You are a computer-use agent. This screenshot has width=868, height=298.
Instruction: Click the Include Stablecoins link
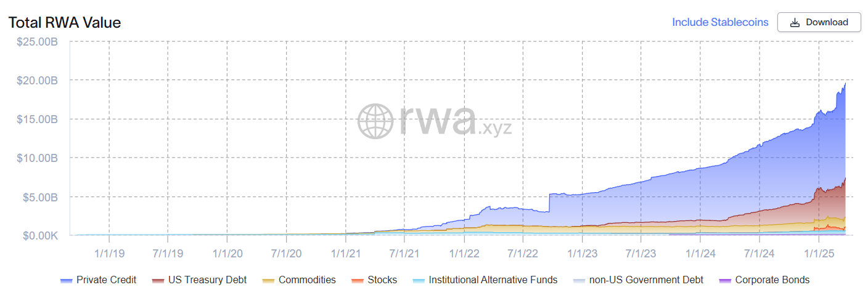point(720,22)
